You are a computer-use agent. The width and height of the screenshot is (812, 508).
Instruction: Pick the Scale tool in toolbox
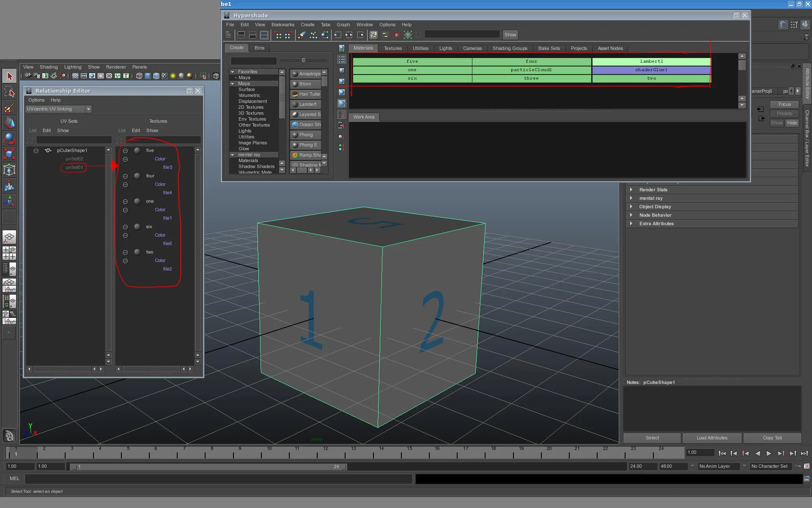click(x=9, y=154)
